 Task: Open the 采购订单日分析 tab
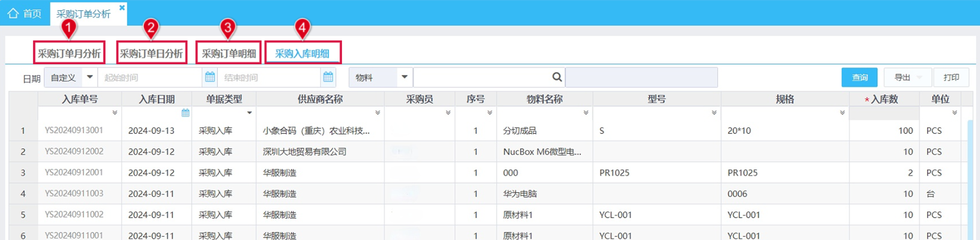(151, 53)
